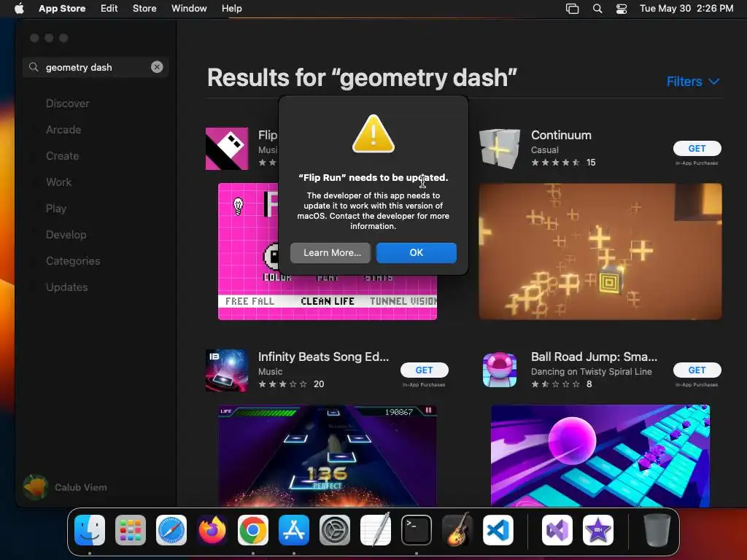
Task: Click Infinity Beats Song Ed... title
Action: (x=323, y=357)
